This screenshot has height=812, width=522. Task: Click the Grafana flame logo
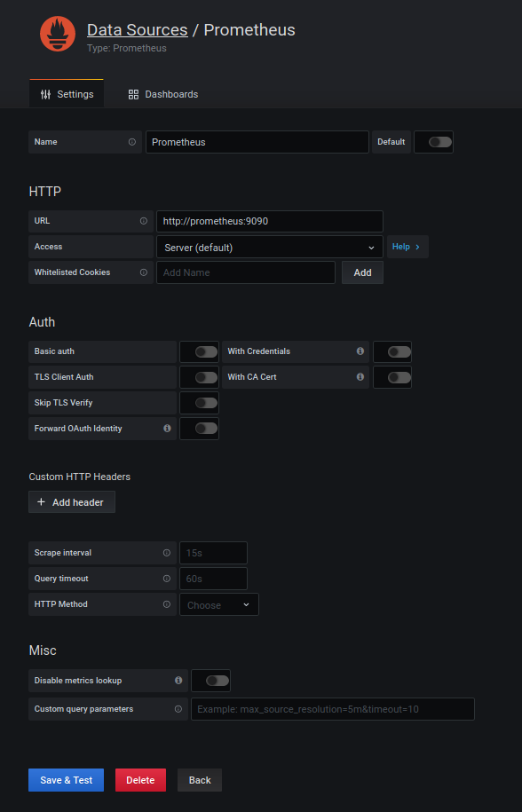[57, 33]
